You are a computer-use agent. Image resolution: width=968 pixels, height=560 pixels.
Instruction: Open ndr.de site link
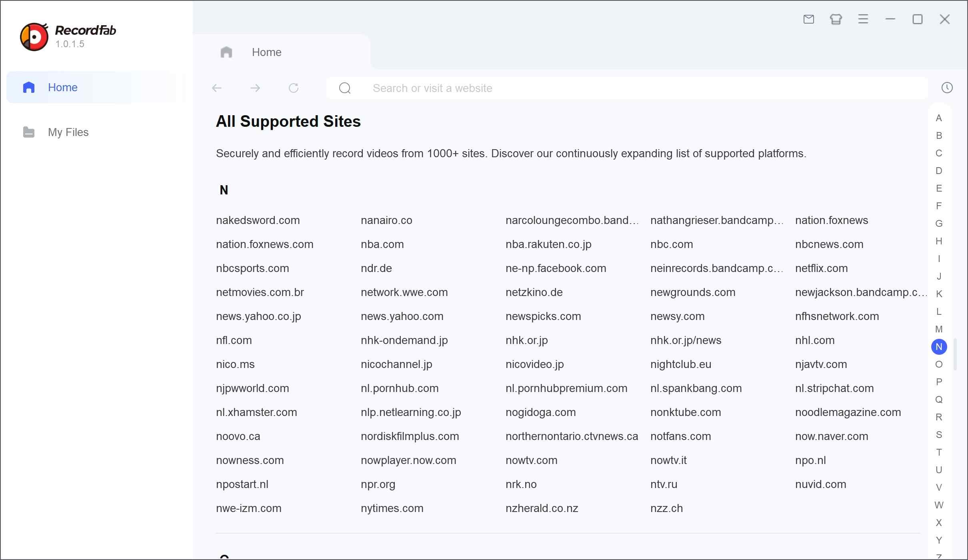coord(376,268)
